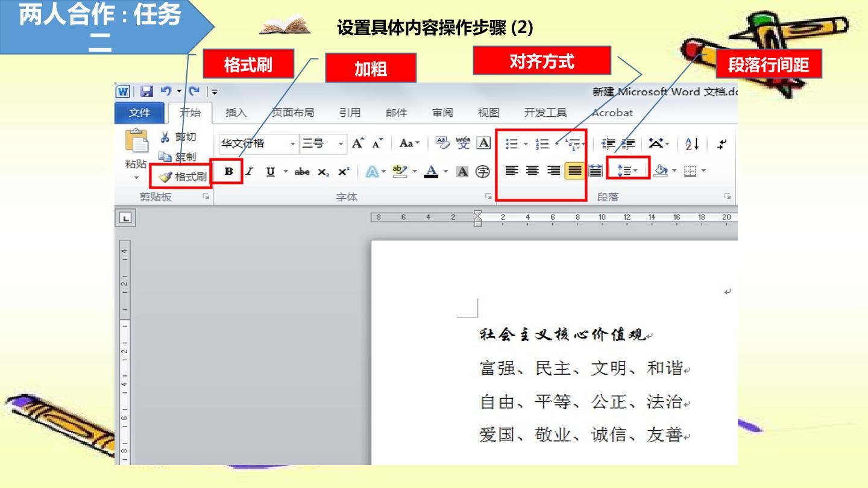Screen dimensions: 868x488
Task: Click the font color A swatch
Action: coord(430,172)
